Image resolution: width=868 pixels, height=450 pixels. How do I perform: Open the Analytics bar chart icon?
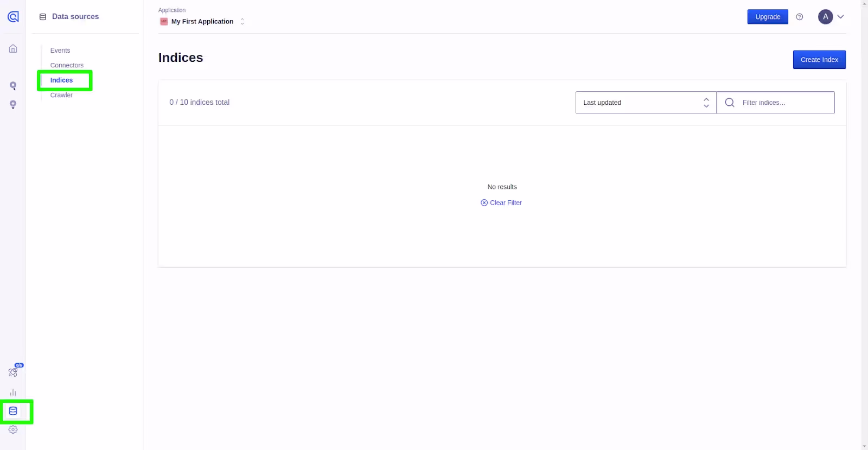tap(13, 392)
